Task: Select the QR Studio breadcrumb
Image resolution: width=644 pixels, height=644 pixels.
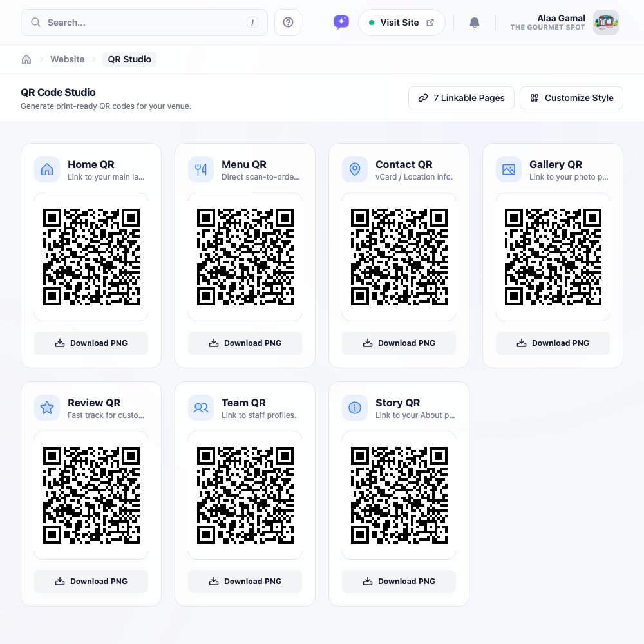Action: (129, 59)
